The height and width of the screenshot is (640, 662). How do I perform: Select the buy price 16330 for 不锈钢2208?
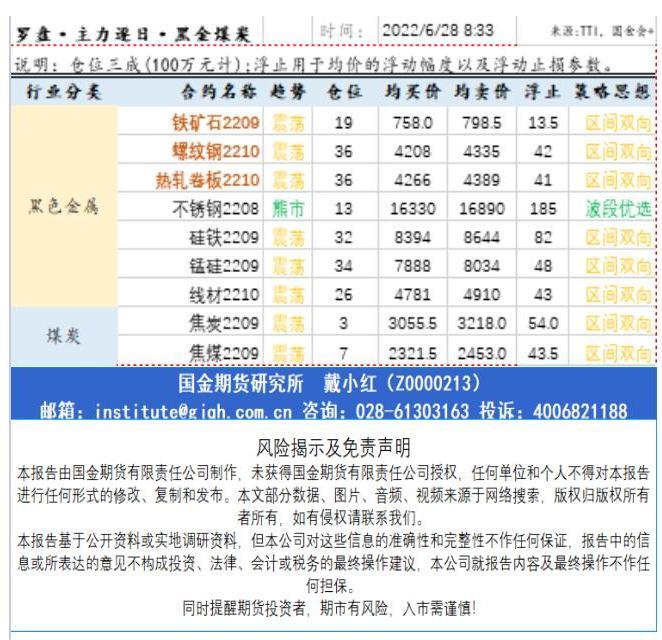pos(412,209)
